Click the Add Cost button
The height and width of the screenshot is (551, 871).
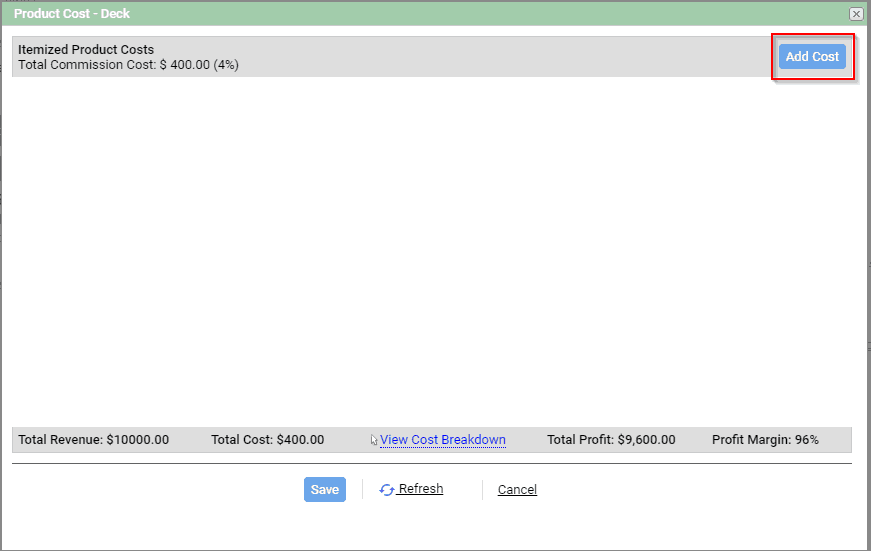[812, 57]
